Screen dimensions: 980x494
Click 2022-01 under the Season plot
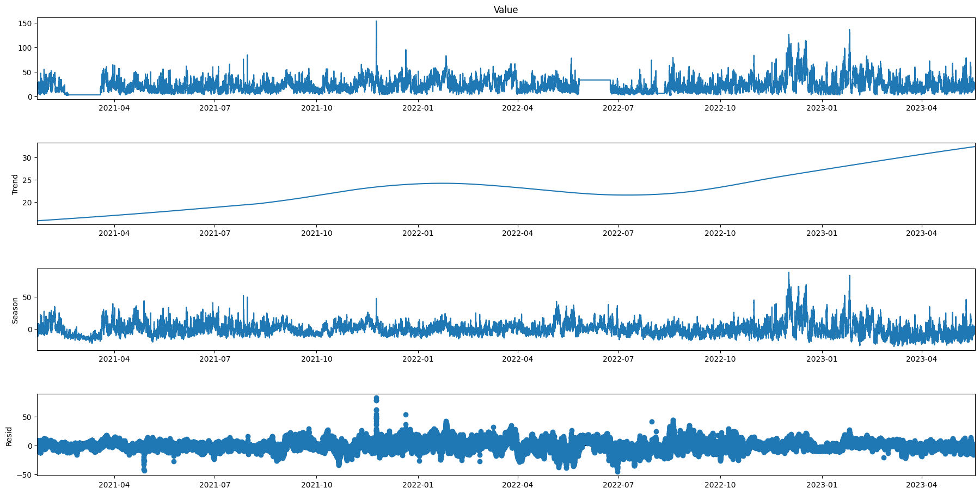[418, 359]
